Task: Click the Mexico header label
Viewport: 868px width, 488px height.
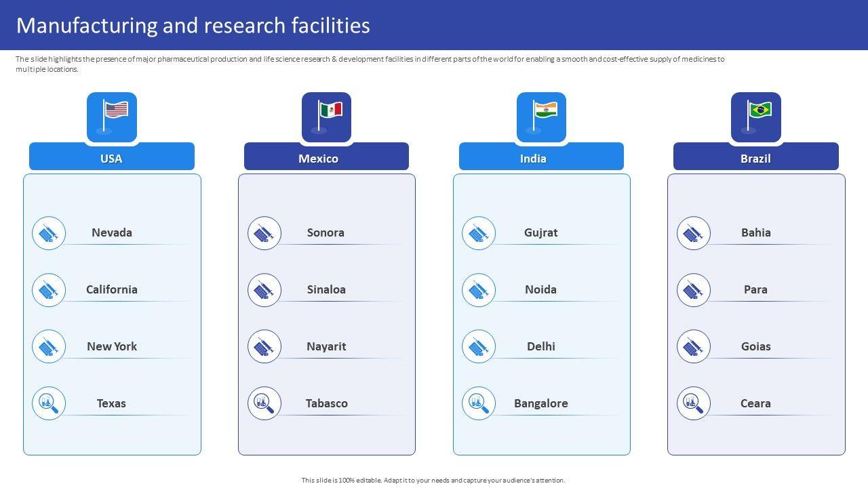Action: pos(319,159)
